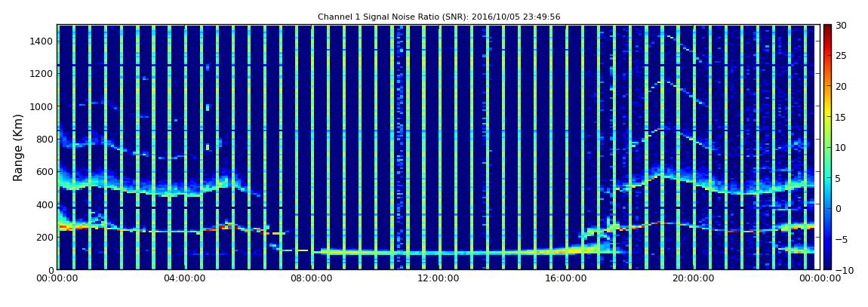Click the 800 range tick label

(45, 139)
